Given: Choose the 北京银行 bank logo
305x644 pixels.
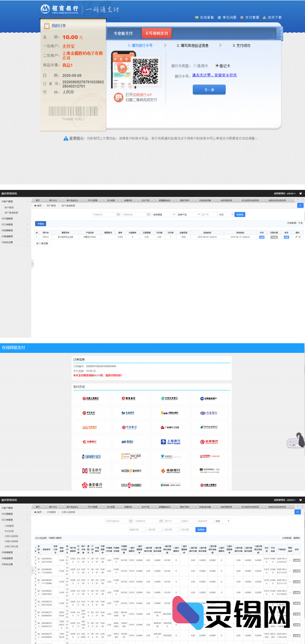Looking at the screenshot, I should pos(209,442).
